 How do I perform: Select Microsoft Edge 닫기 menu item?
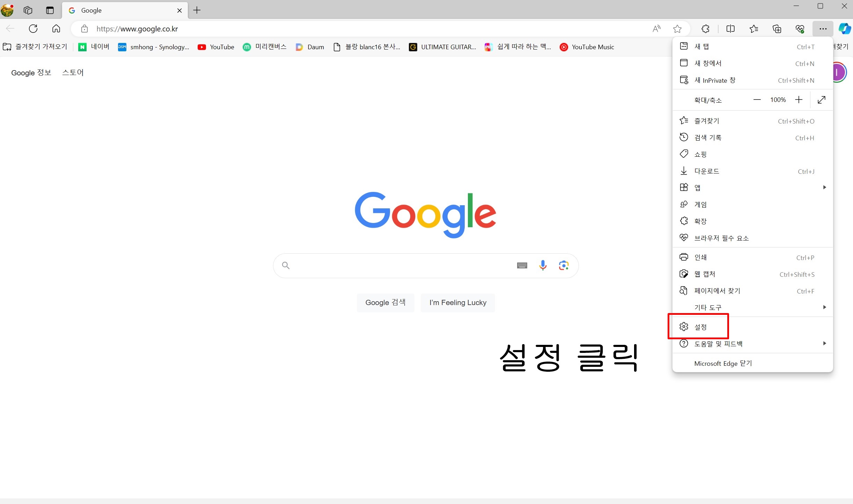coord(752,363)
